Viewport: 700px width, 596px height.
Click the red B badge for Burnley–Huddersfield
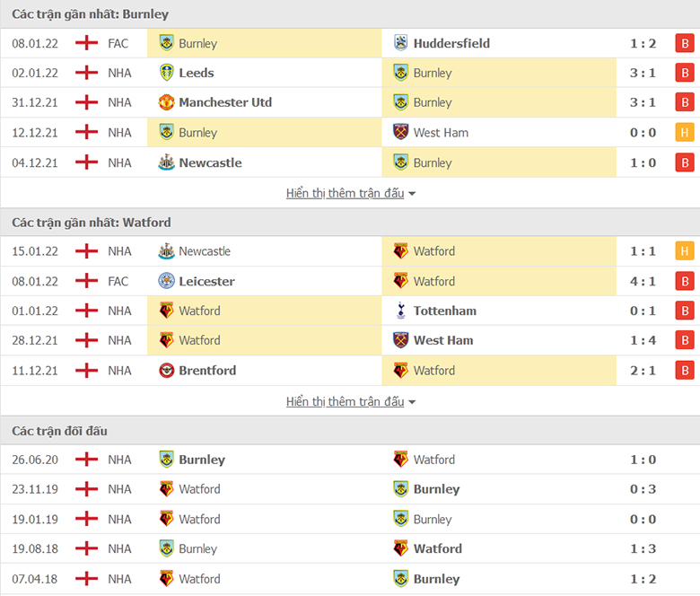(x=685, y=43)
